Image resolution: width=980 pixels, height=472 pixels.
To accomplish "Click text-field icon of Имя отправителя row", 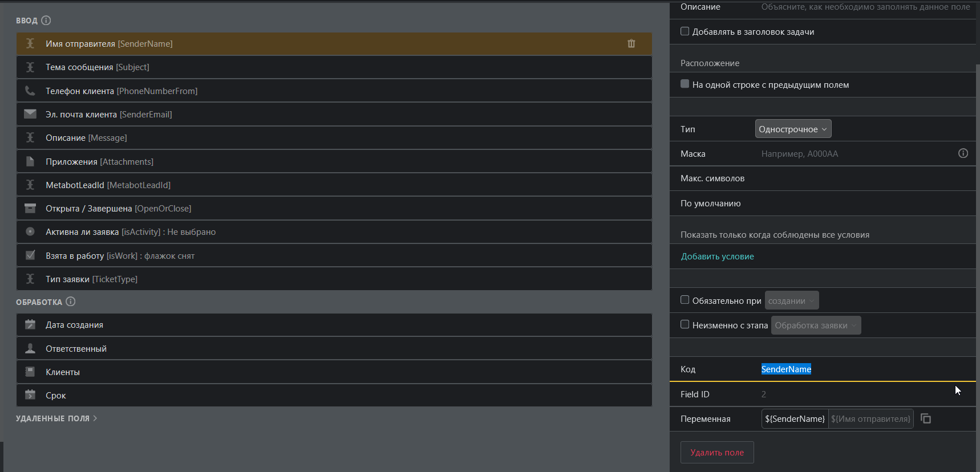I will (x=30, y=43).
